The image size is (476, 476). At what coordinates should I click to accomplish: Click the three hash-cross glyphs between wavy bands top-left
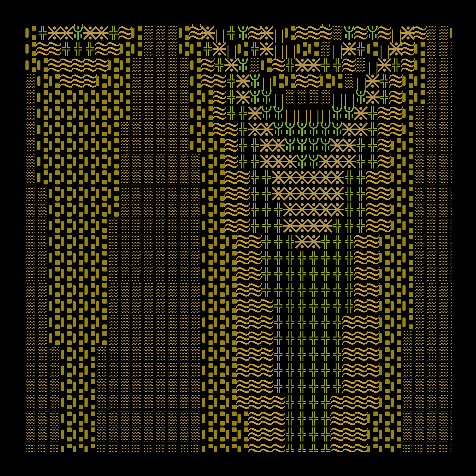click(78, 49)
